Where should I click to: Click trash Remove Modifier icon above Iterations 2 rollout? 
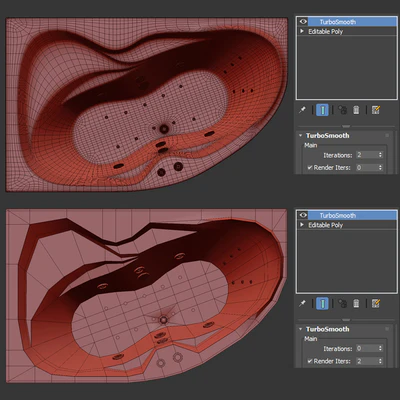pyautogui.click(x=356, y=110)
